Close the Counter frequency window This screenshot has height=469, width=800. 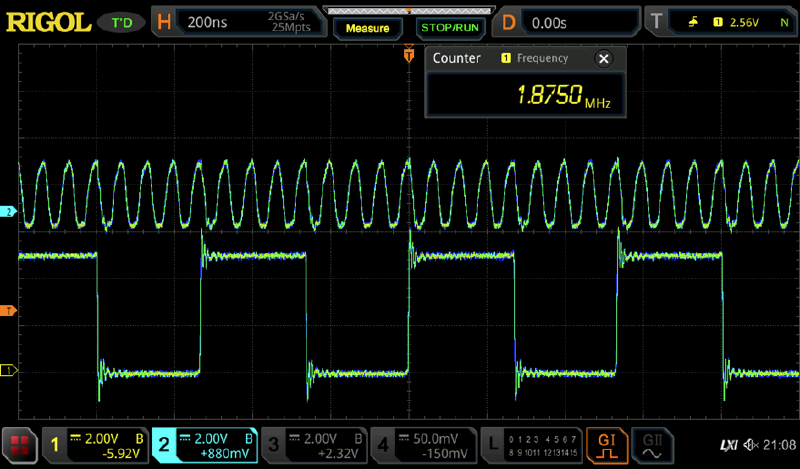(603, 59)
